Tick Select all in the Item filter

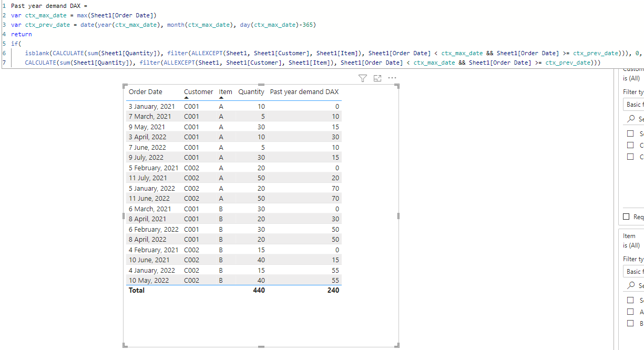[630, 300]
